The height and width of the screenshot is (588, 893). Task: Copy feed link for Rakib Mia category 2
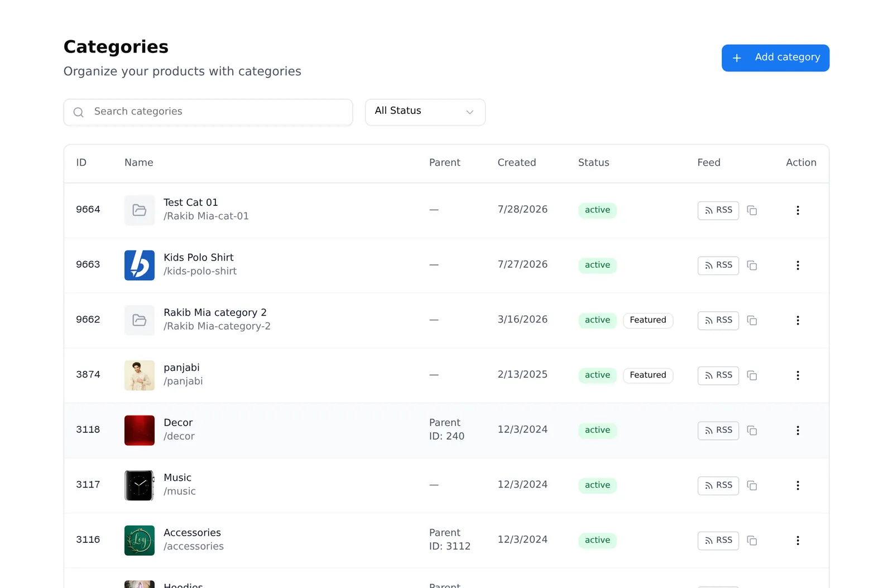click(752, 320)
